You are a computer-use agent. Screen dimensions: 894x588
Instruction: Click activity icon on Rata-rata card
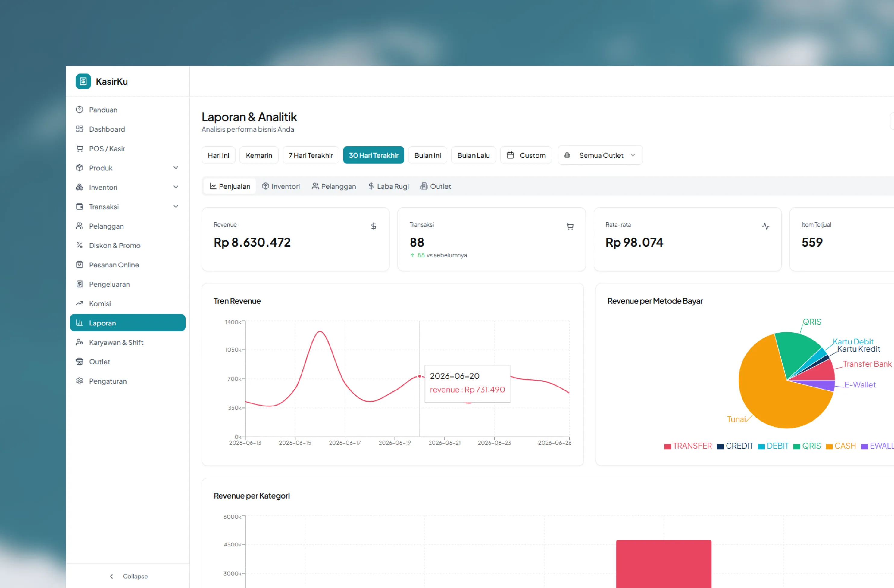[x=766, y=226]
